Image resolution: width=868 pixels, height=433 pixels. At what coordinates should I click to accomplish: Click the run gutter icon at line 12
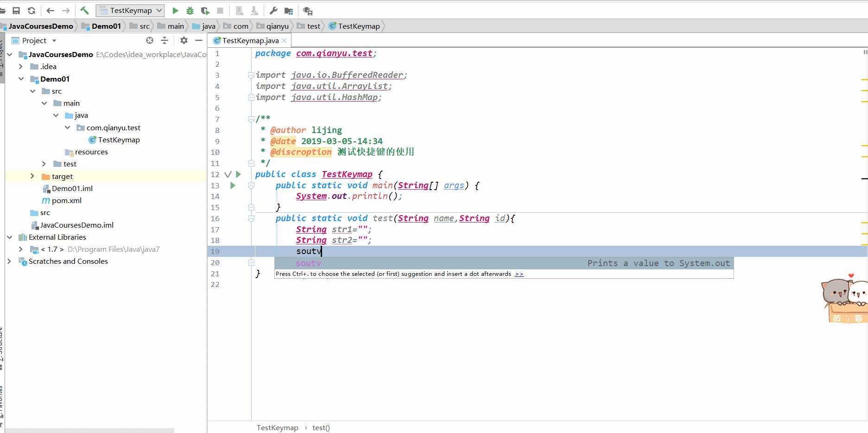[x=238, y=174]
